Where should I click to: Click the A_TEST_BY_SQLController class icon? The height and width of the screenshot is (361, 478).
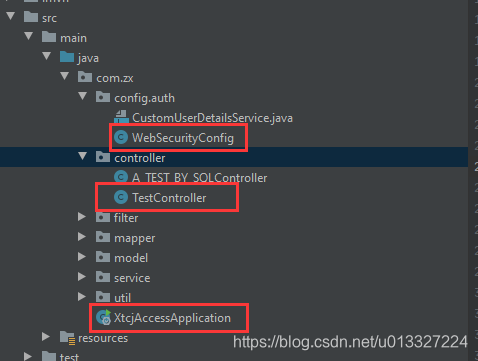[x=121, y=177]
